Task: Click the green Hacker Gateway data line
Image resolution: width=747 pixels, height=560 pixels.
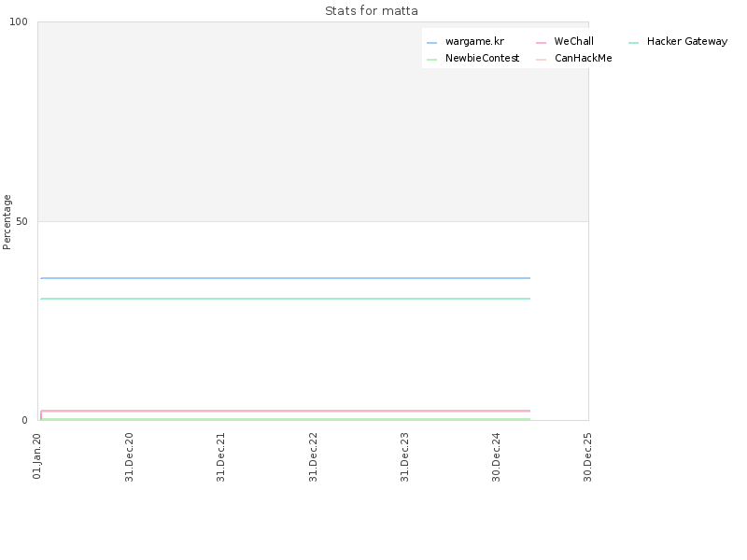Action: click(286, 299)
